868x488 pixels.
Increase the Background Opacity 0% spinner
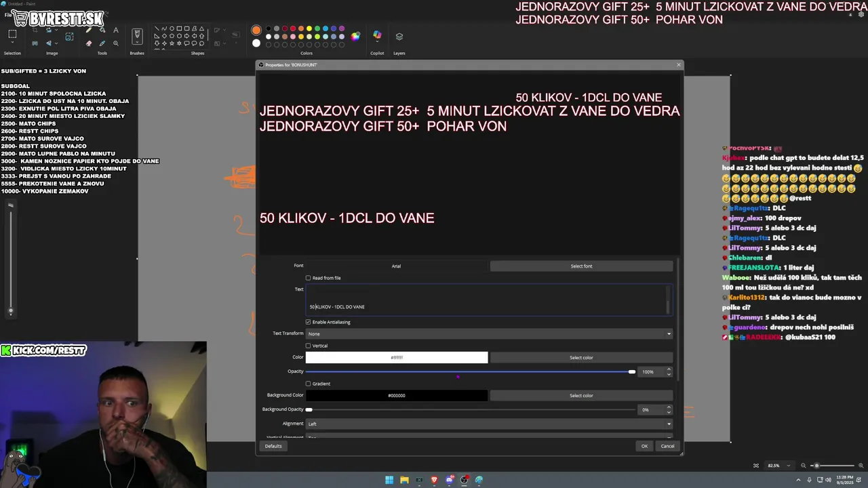coord(669,407)
